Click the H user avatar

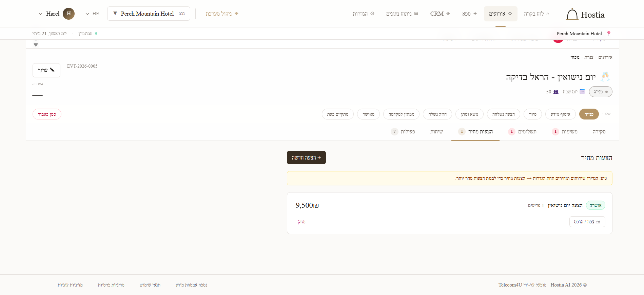tap(69, 14)
